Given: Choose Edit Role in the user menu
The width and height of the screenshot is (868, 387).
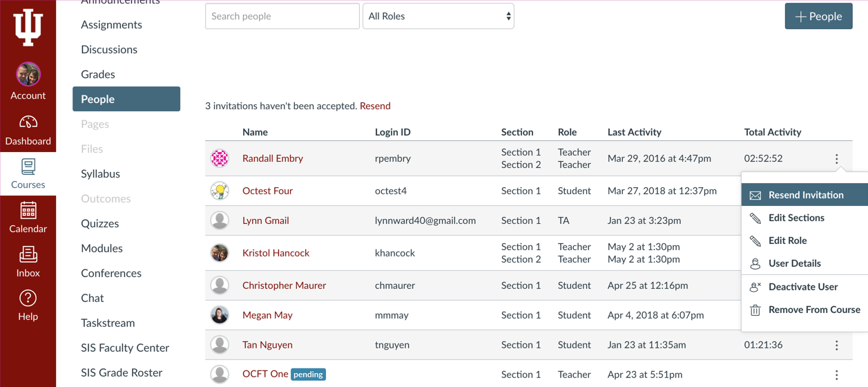Looking at the screenshot, I should 804,240.
